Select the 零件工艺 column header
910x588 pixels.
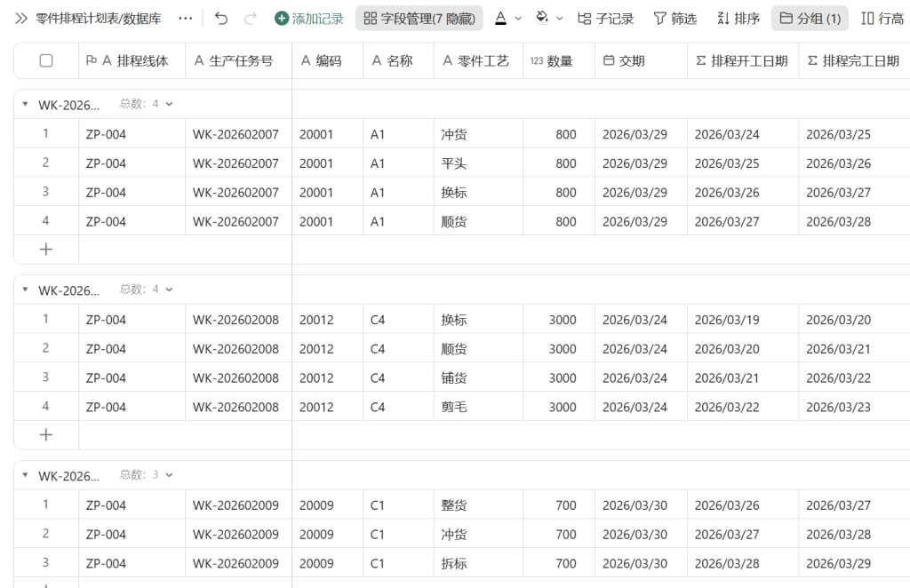[478, 60]
